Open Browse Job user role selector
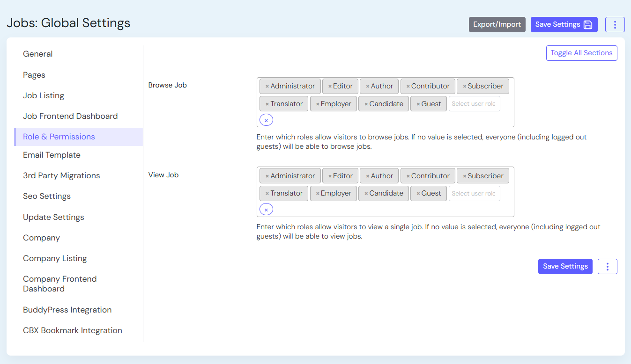This screenshot has height=364, width=631. 474,104
